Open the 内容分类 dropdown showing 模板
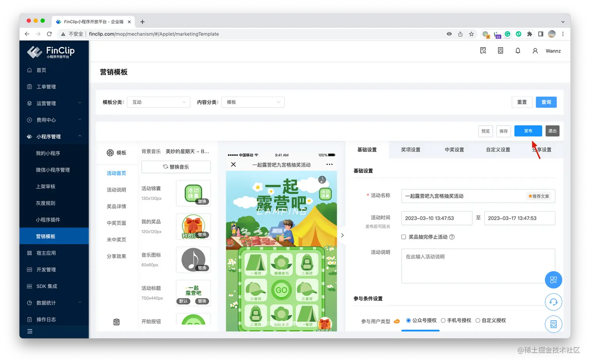590x364 pixels. [x=253, y=102]
